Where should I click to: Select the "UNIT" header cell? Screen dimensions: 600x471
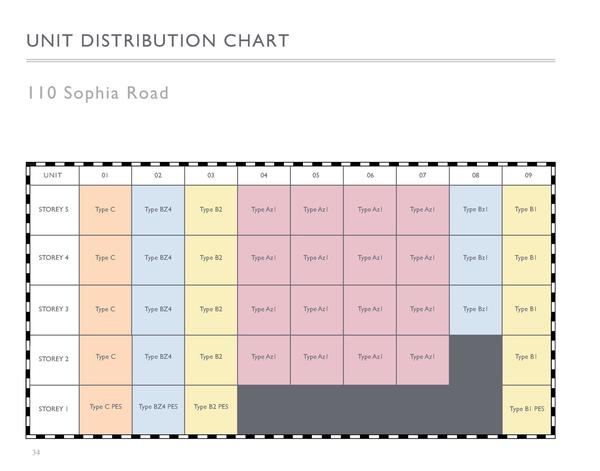[53, 175]
